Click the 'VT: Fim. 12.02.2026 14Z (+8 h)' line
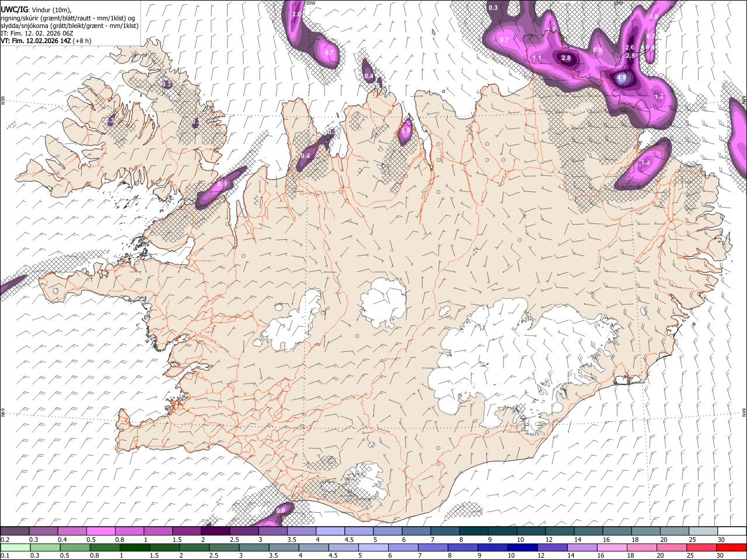Viewport: 747px width, 560px height. pyautogui.click(x=46, y=41)
